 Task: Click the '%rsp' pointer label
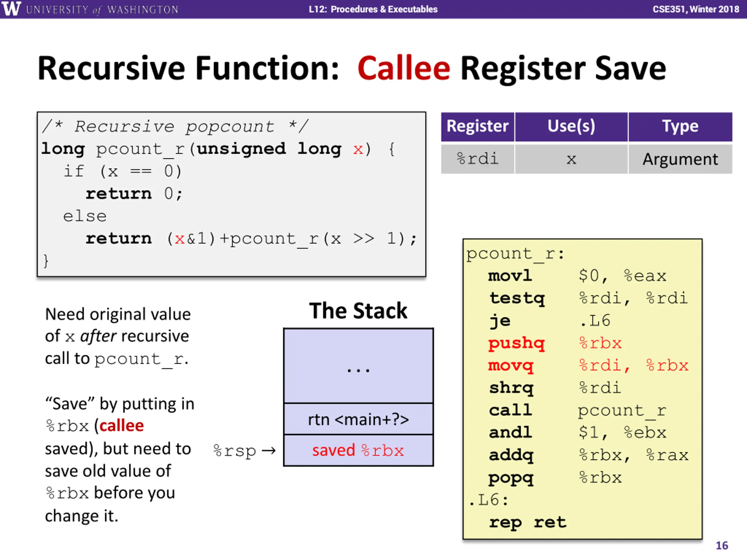point(235,451)
